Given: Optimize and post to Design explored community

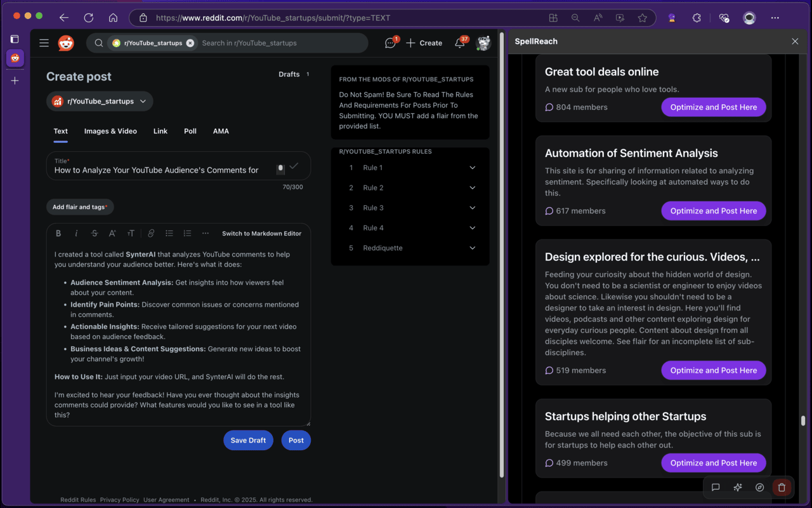Looking at the screenshot, I should [714, 370].
